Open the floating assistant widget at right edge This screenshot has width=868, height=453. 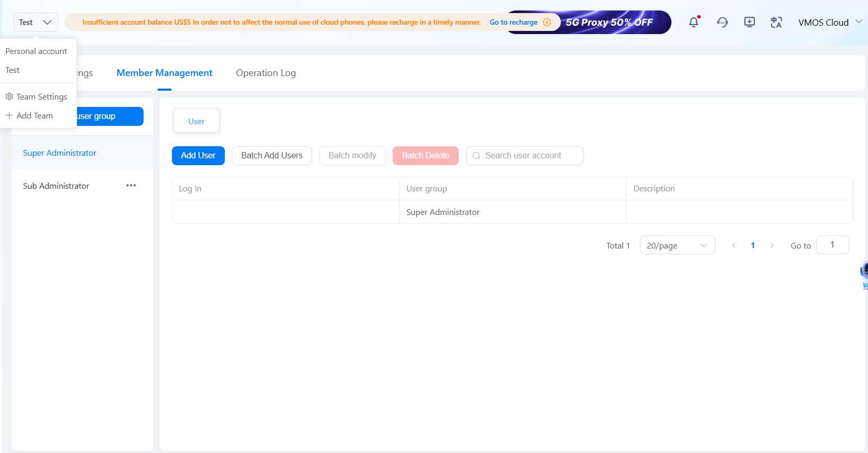864,276
